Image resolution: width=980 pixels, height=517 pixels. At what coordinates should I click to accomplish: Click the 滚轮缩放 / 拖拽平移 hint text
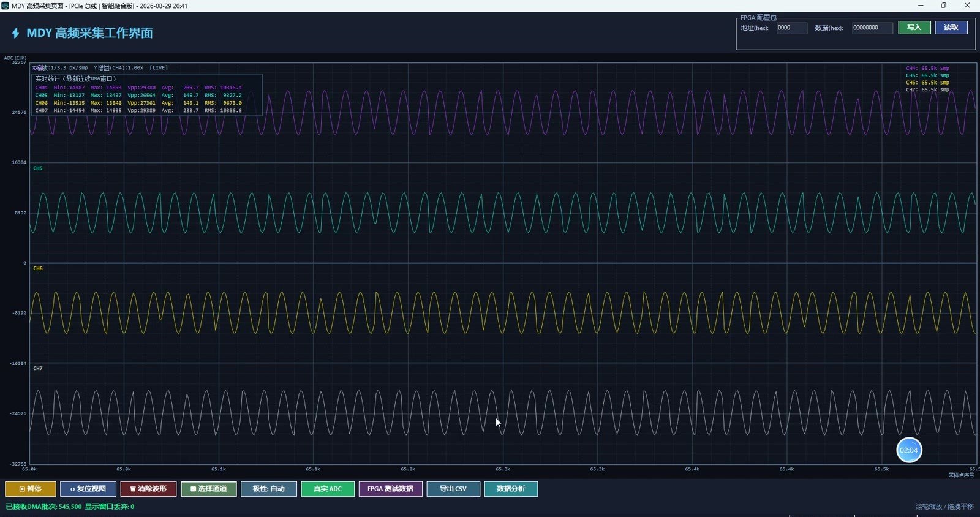(x=944, y=507)
